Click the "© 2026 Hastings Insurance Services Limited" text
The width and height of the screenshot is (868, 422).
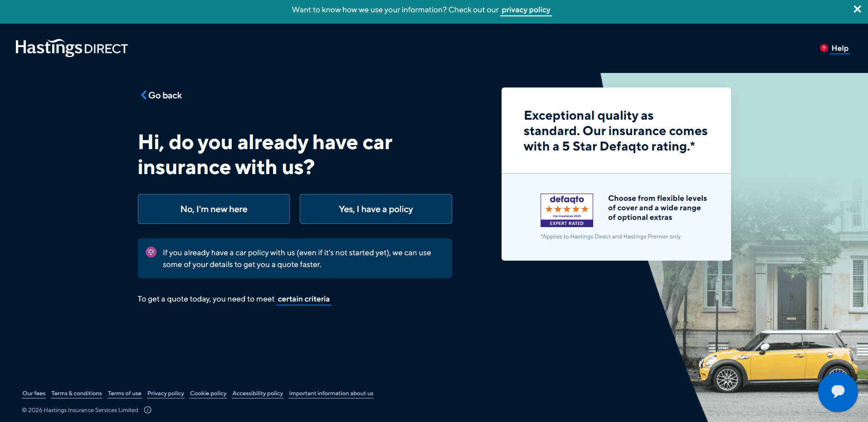80,410
